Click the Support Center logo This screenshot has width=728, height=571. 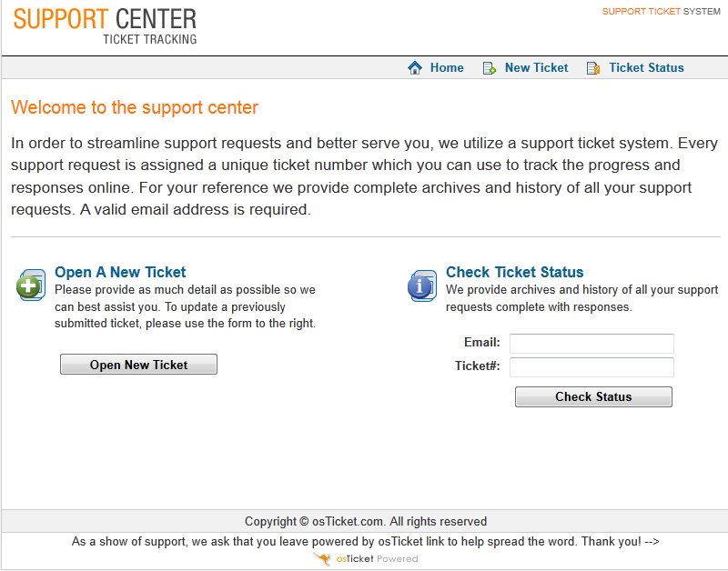[105, 25]
